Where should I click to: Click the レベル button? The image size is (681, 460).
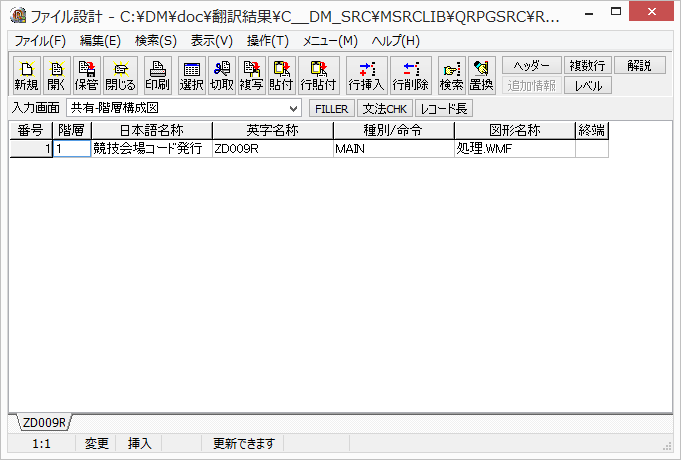pos(588,85)
